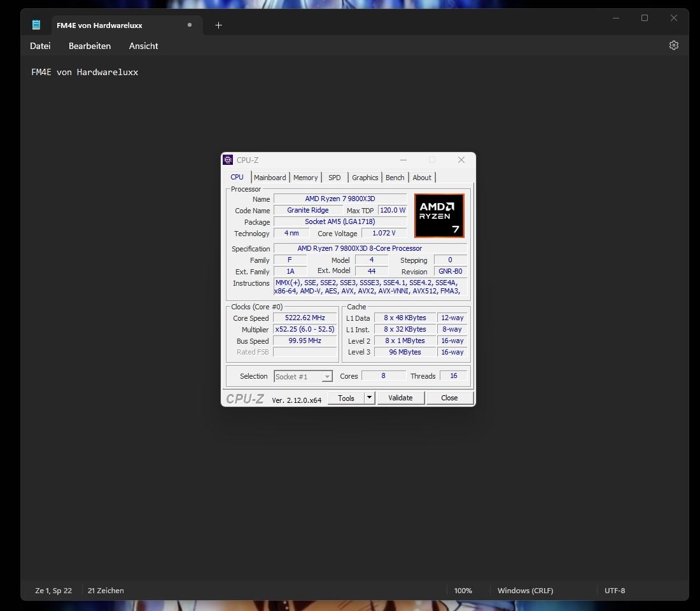This screenshot has width=700, height=611.
Task: Open Notepad settings gear icon
Action: click(674, 45)
